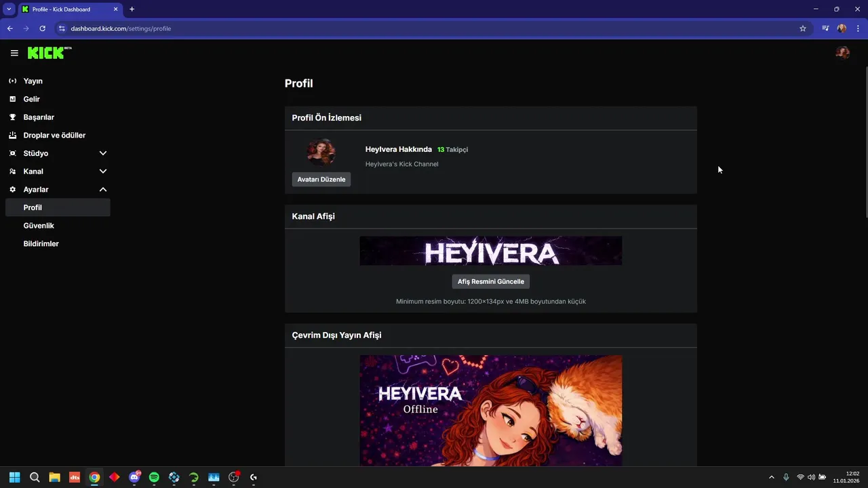Screen dimensions: 868x488
Task: Click the 13 Takipçi follower count
Action: click(452, 150)
